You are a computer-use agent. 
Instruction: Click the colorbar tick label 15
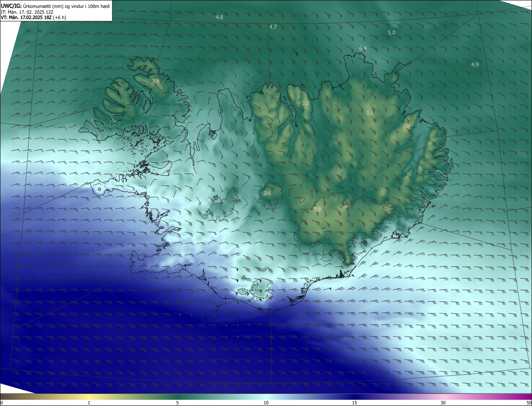tap(355, 403)
